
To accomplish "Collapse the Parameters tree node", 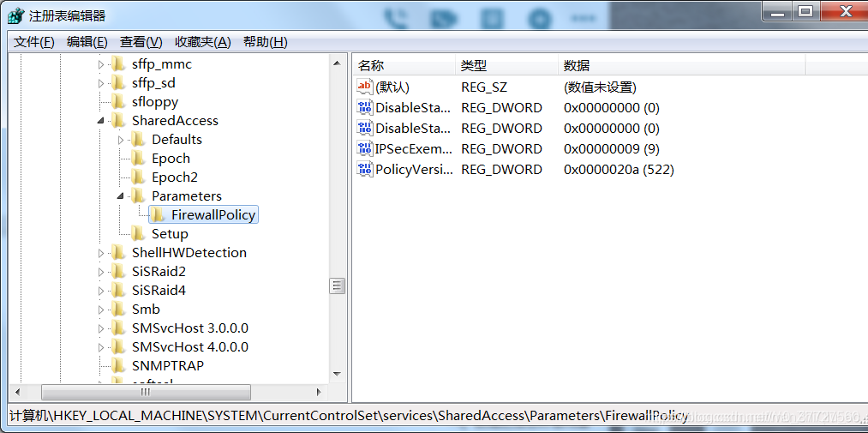I will coord(121,196).
